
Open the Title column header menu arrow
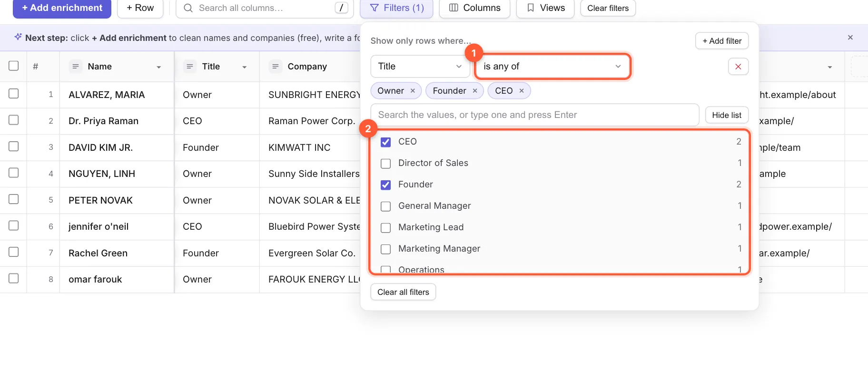(x=245, y=67)
